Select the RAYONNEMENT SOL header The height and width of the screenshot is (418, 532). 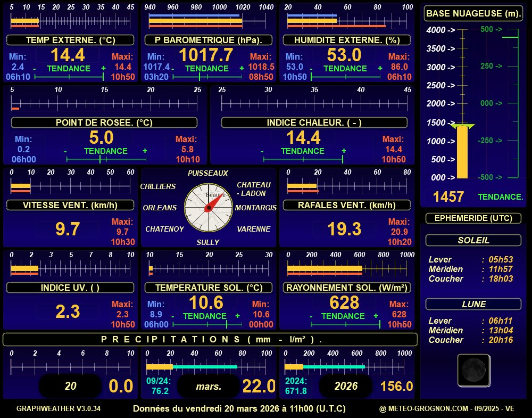(x=347, y=288)
